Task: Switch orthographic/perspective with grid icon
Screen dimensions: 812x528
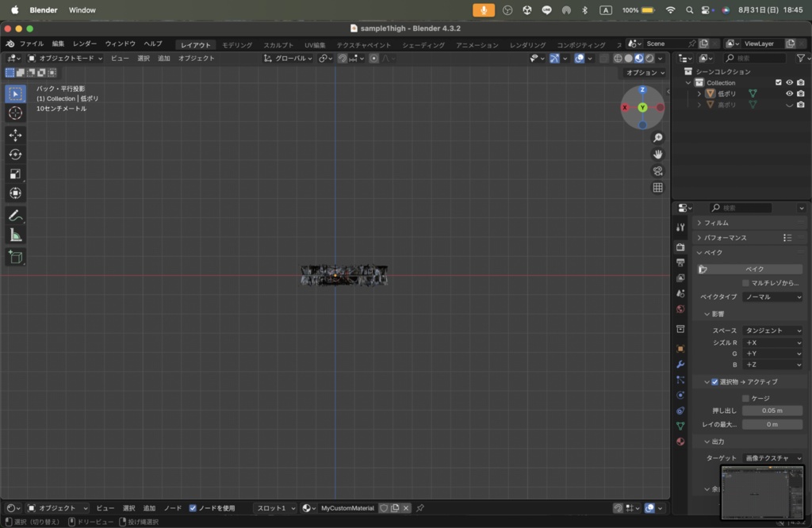Action: pos(657,188)
